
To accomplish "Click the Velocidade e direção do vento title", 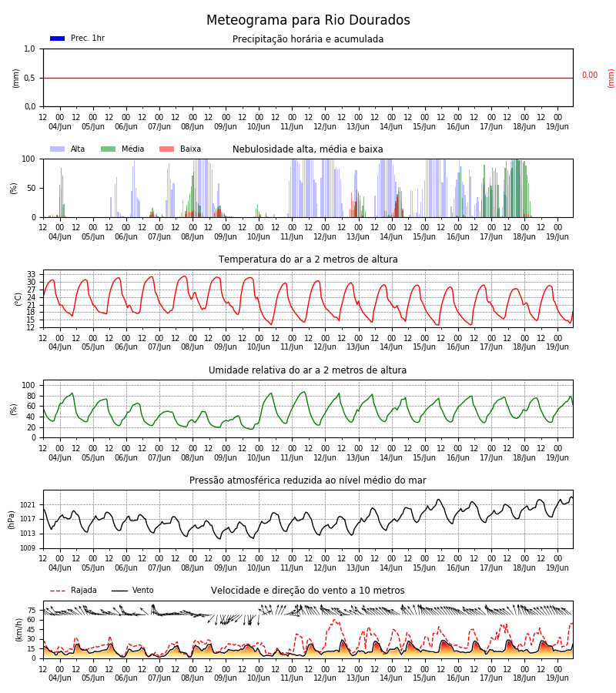I will point(307,591).
